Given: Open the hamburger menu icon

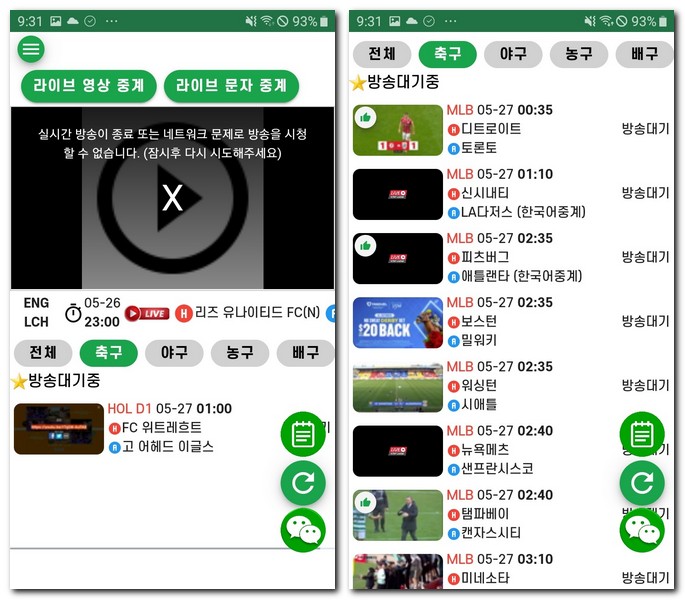Looking at the screenshot, I should 31,49.
